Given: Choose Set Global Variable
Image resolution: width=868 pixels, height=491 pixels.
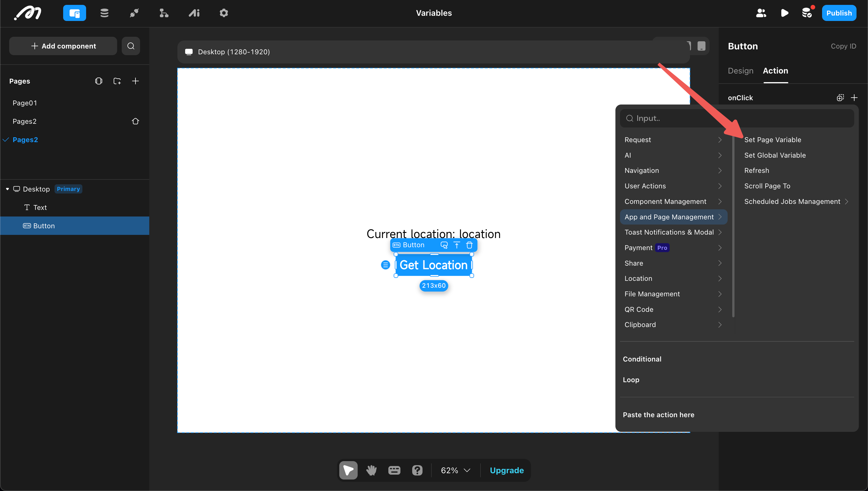Looking at the screenshot, I should 775,155.
